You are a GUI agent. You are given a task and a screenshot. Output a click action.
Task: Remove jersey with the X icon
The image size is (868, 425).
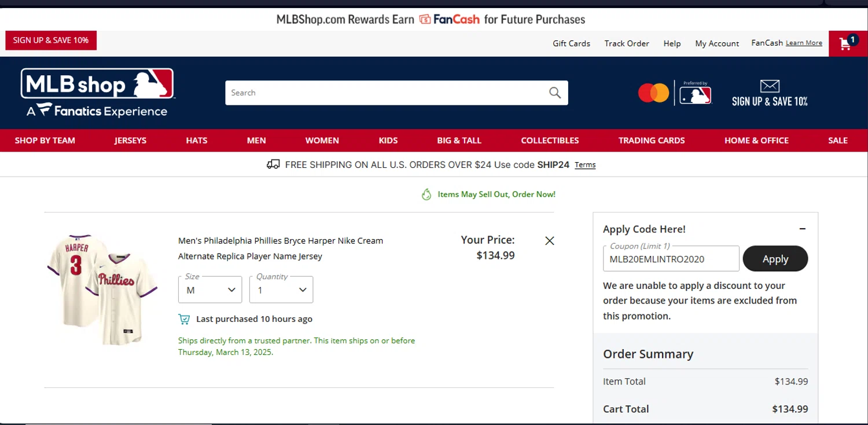[550, 241]
